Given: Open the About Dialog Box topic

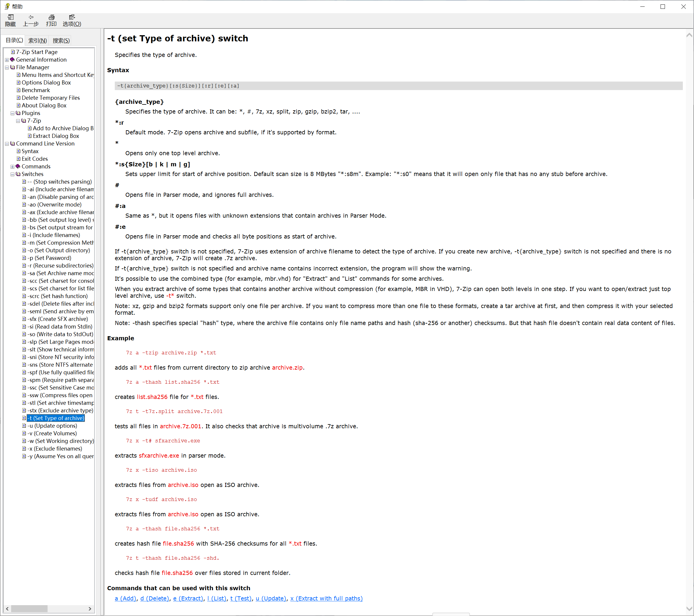Looking at the screenshot, I should coord(44,106).
